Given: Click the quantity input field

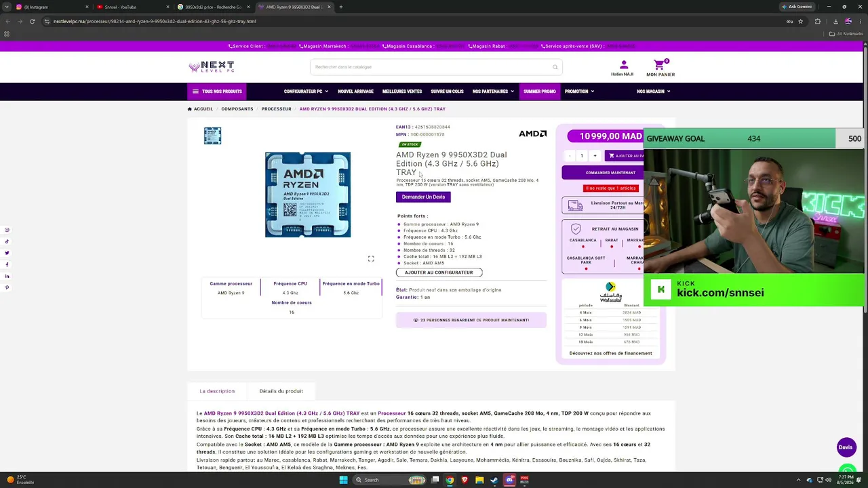Looking at the screenshot, I should point(582,156).
